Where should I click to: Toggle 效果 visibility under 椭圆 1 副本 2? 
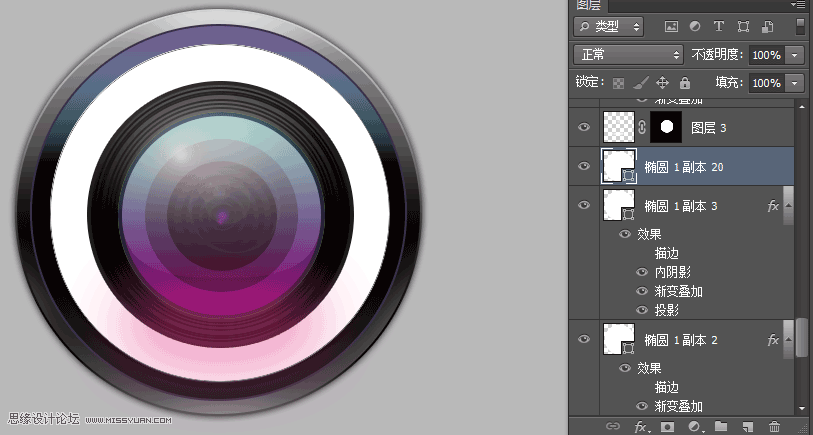(625, 368)
